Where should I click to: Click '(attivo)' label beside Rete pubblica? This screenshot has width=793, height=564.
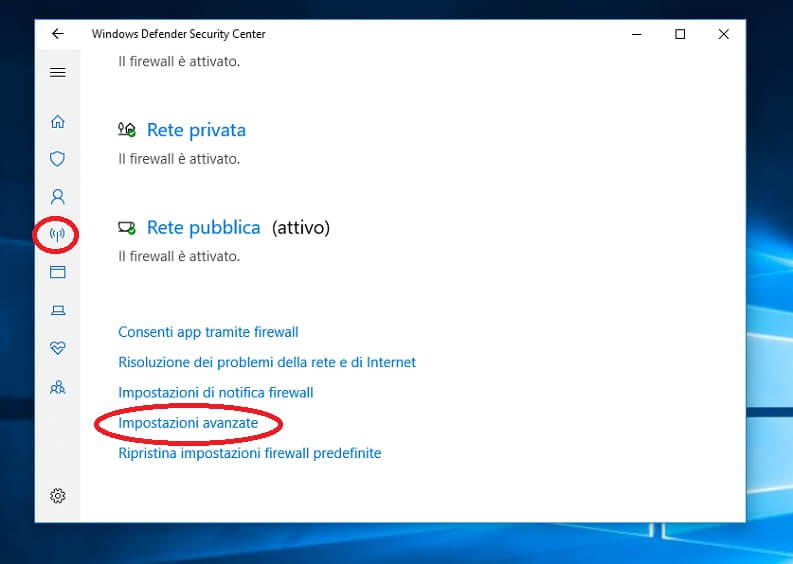coord(301,228)
